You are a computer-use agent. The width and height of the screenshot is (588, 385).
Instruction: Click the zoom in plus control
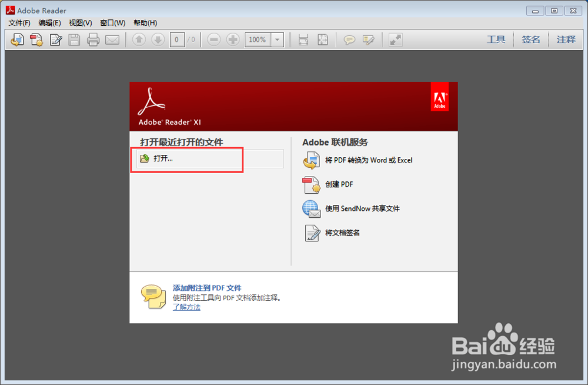click(233, 39)
